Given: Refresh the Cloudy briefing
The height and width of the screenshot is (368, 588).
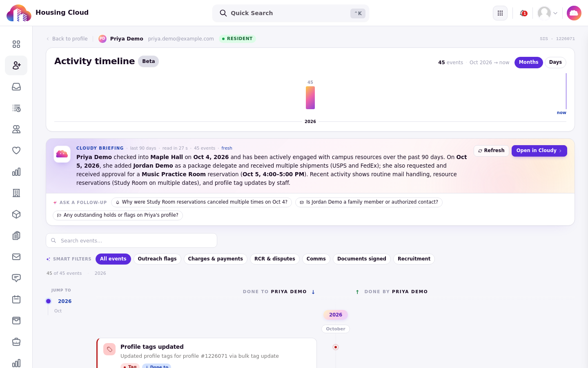Looking at the screenshot, I should (491, 151).
